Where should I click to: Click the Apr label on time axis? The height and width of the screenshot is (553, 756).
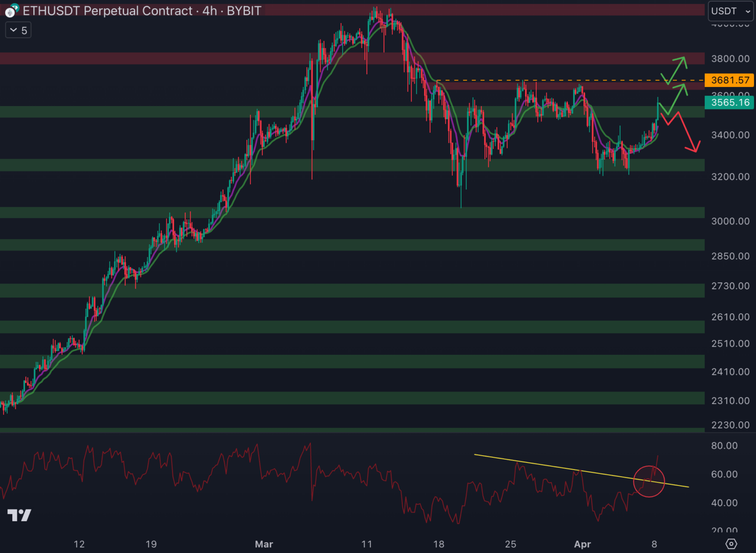[582, 544]
